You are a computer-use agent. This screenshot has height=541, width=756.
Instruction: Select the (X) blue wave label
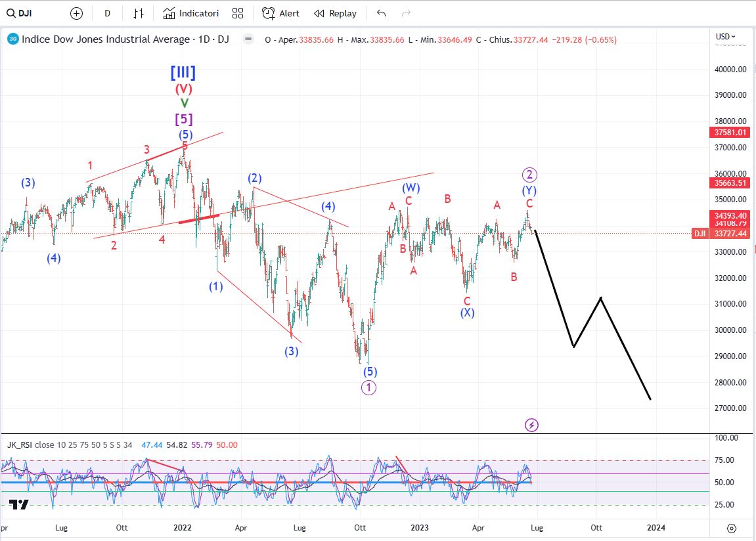click(x=467, y=313)
